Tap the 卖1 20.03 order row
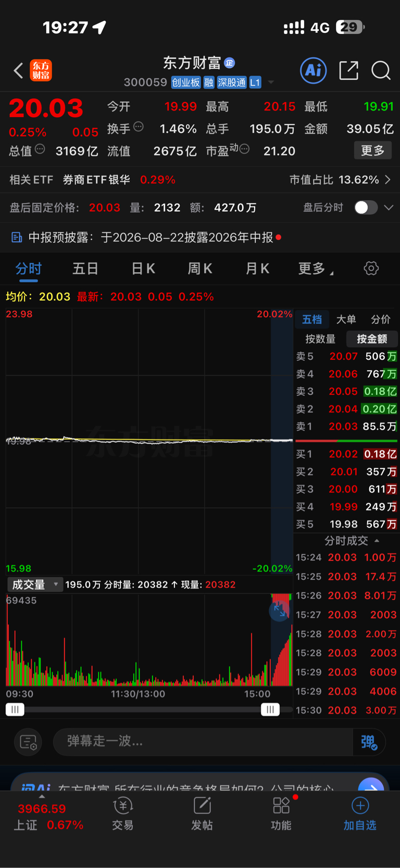 (x=346, y=426)
